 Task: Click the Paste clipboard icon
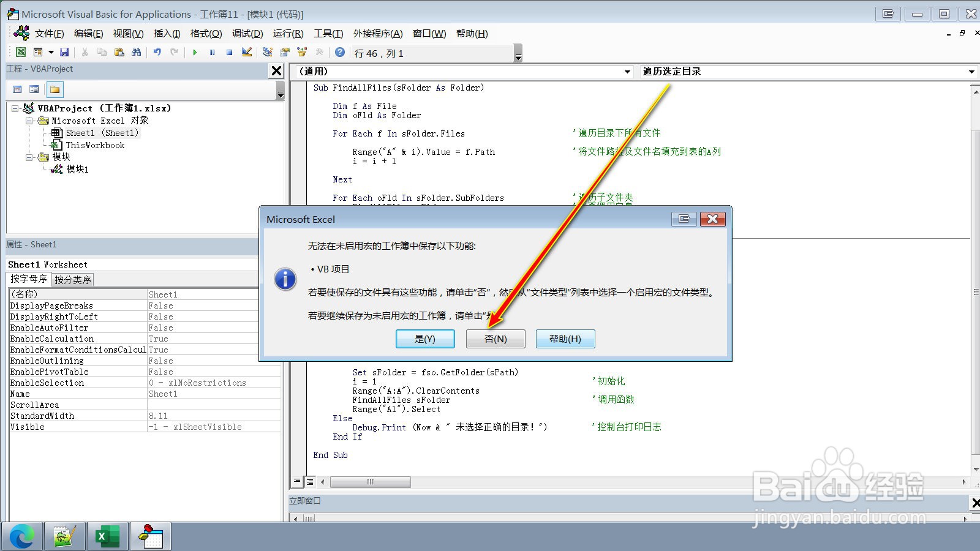(x=119, y=53)
